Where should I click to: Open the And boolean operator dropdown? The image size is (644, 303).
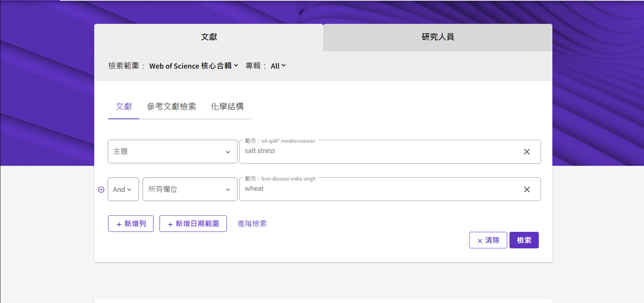click(123, 189)
